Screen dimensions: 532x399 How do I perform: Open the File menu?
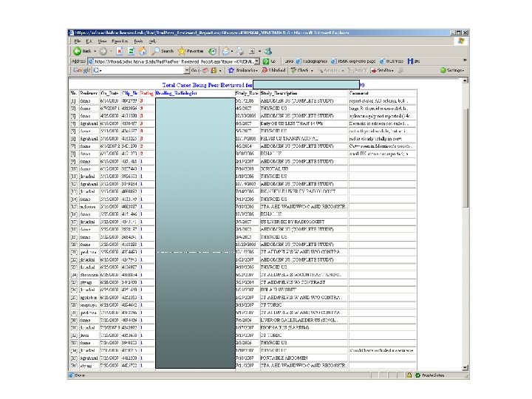tap(78, 41)
